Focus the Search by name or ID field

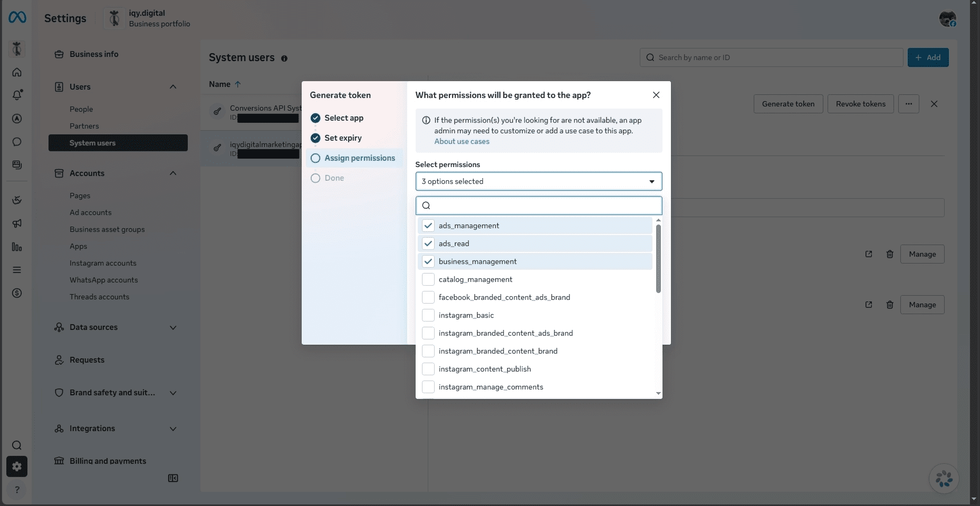coord(772,57)
